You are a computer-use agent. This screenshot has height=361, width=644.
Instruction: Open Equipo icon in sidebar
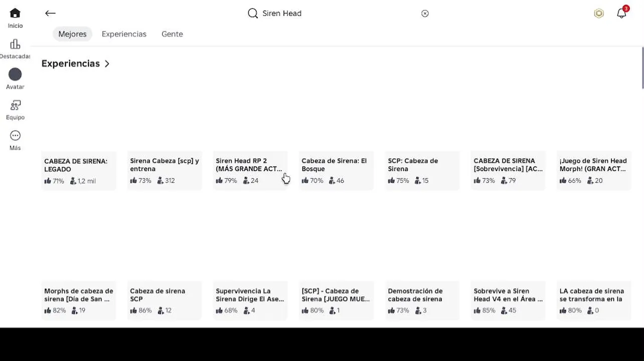pos(15,105)
